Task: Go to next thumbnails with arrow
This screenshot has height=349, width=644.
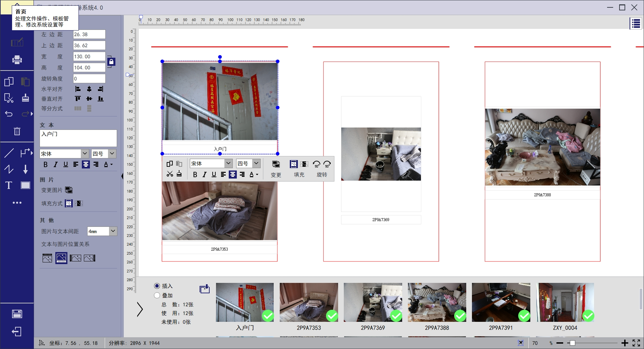Action: click(x=140, y=309)
